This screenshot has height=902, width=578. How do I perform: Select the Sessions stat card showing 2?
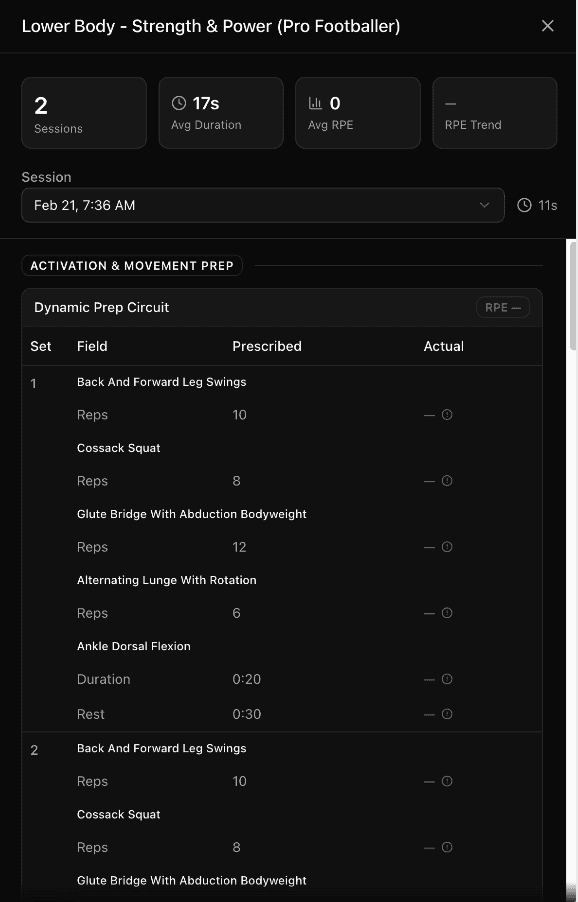pos(84,112)
